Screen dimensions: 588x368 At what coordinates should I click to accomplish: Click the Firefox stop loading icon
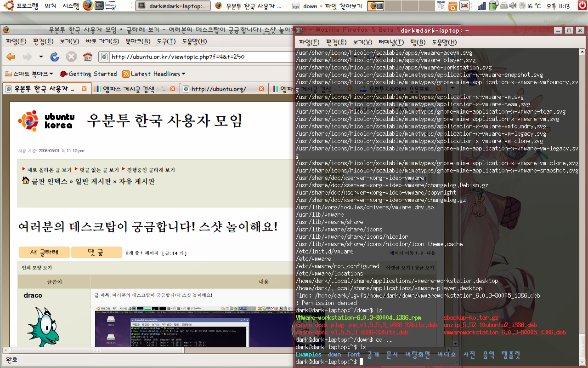point(71,57)
